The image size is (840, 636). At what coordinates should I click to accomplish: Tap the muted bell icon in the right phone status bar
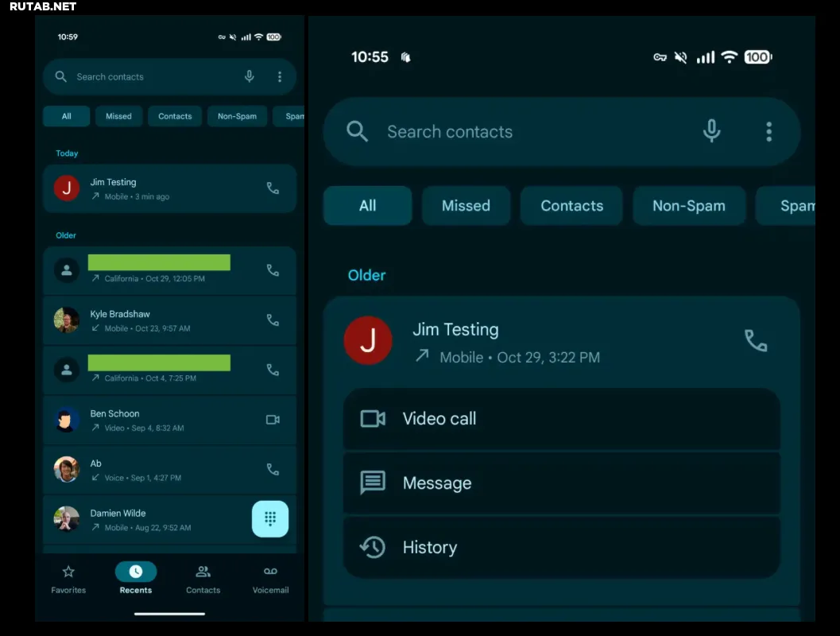680,56
